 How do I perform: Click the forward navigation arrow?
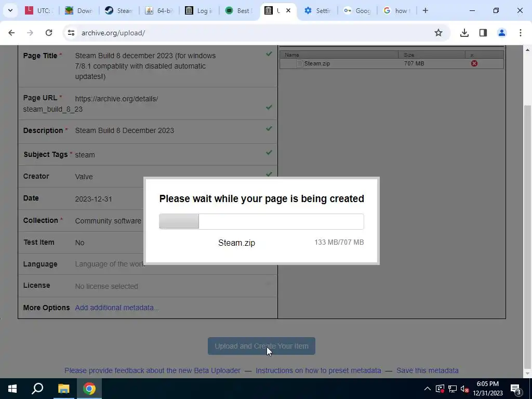click(x=30, y=33)
